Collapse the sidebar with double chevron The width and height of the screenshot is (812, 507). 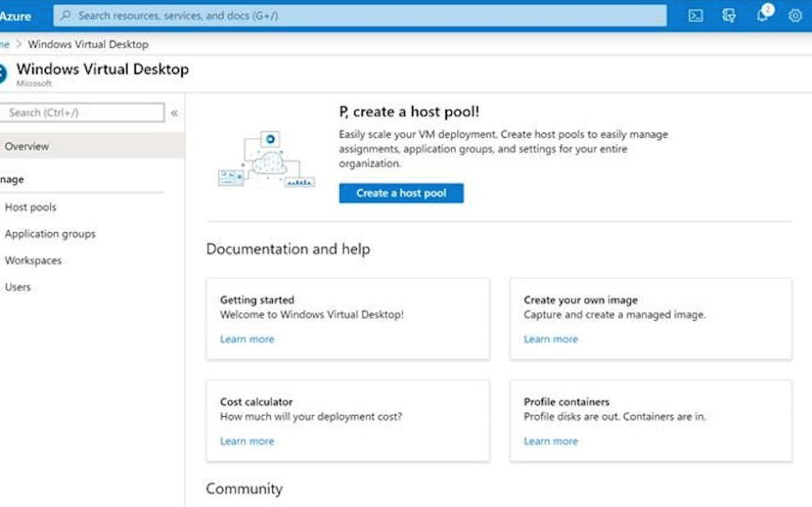pos(174,113)
